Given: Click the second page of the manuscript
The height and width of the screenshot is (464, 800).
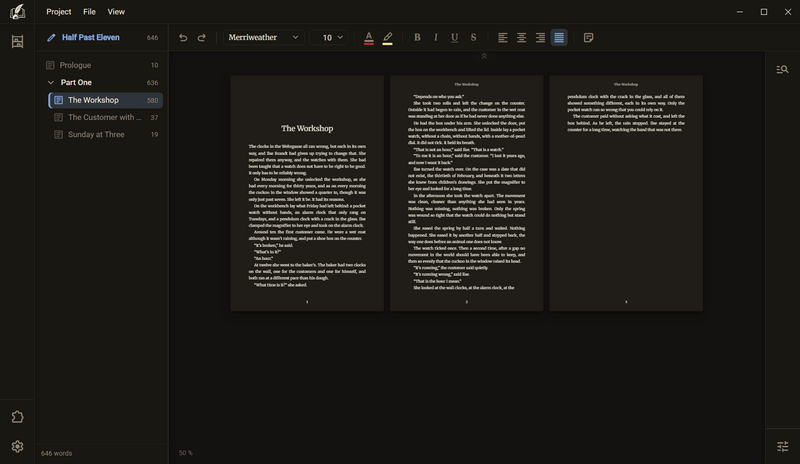Looking at the screenshot, I should (466, 193).
